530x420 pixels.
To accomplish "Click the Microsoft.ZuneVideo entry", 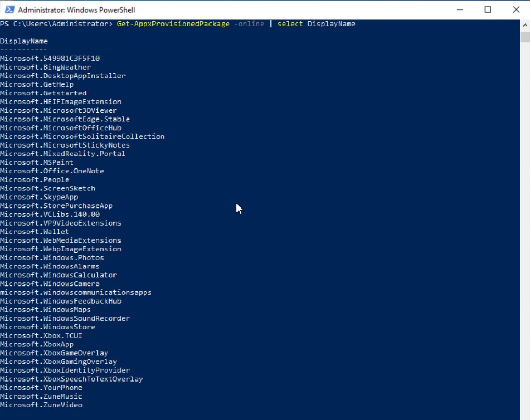I will pos(41,405).
